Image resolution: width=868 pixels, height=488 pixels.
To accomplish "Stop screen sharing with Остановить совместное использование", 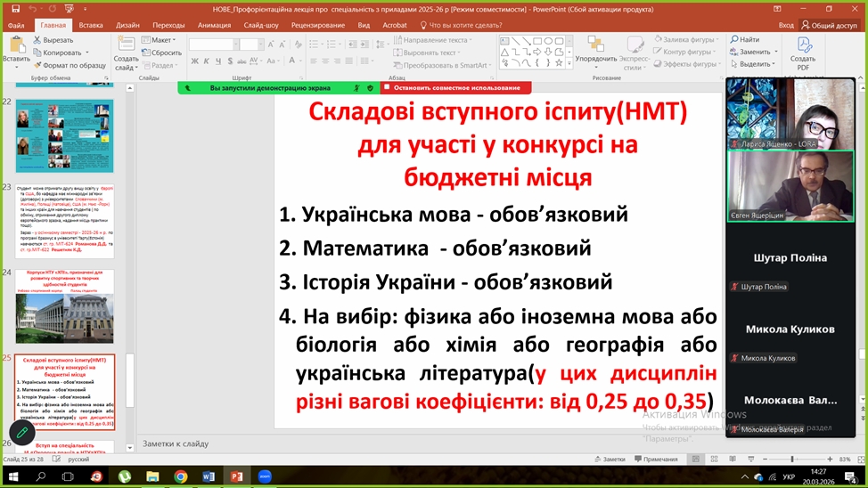I will pos(456,88).
